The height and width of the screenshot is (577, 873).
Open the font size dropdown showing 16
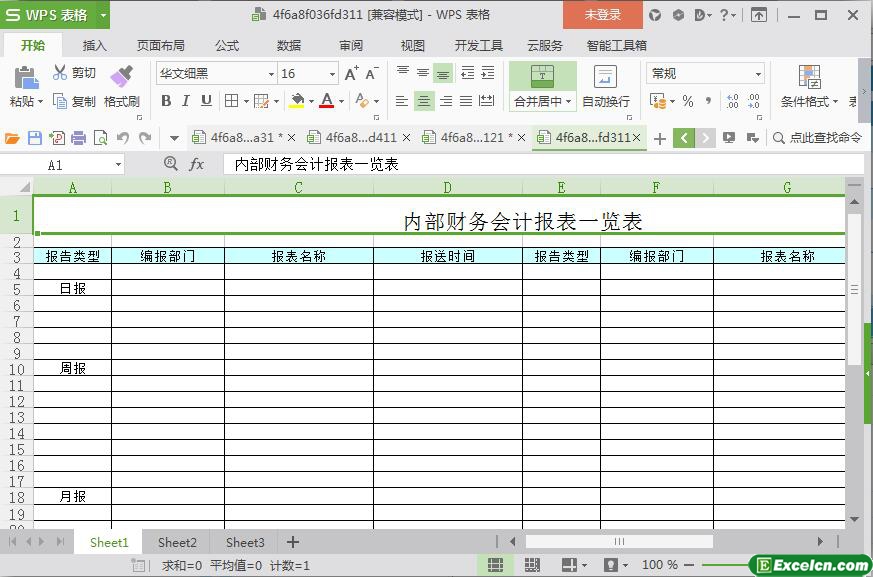click(x=332, y=74)
